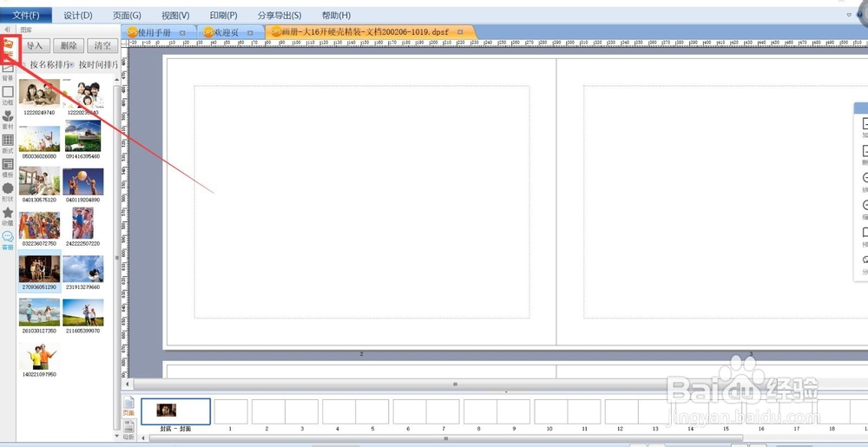Viewport: 868px width, 447px height.
Task: Select the 按时间排序 sort radio option
Action: [94, 65]
